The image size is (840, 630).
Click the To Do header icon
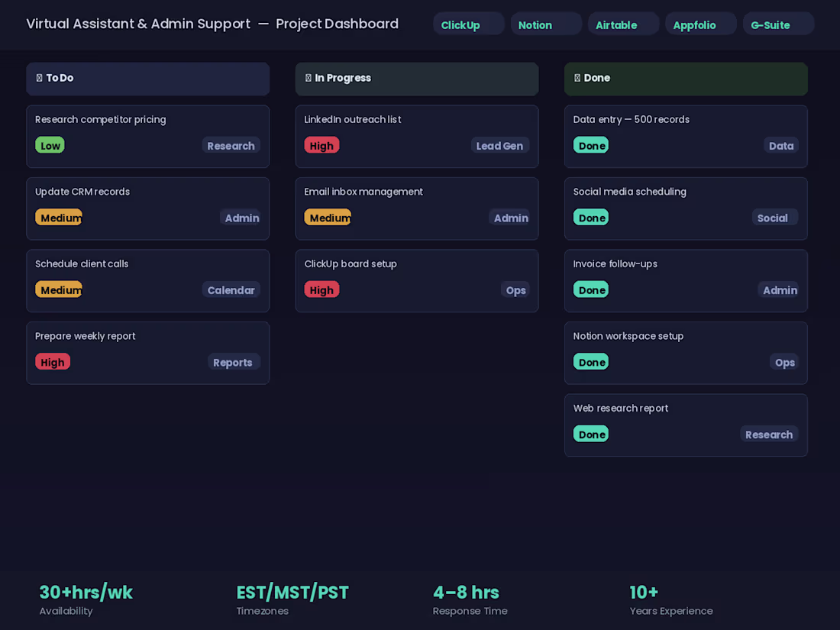(x=39, y=78)
